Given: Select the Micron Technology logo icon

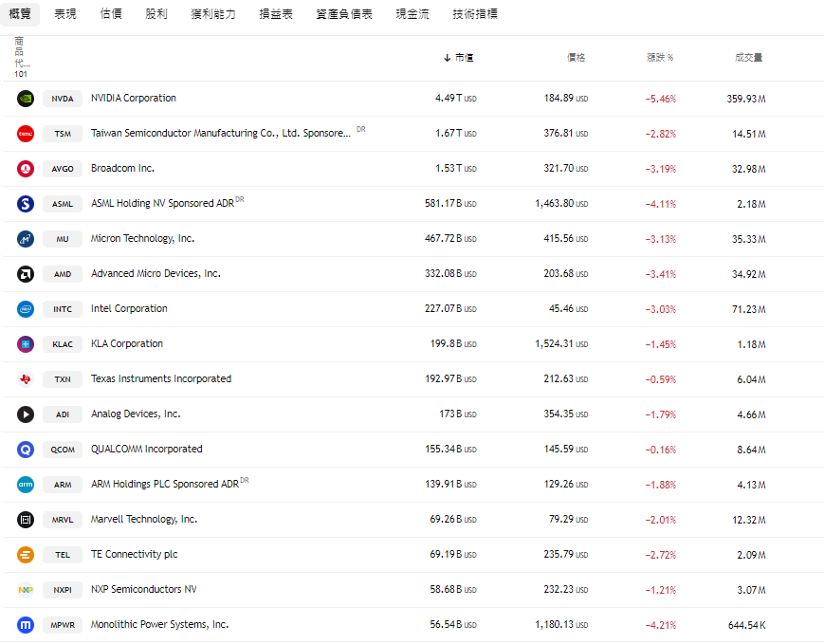Looking at the screenshot, I should click(26, 239).
